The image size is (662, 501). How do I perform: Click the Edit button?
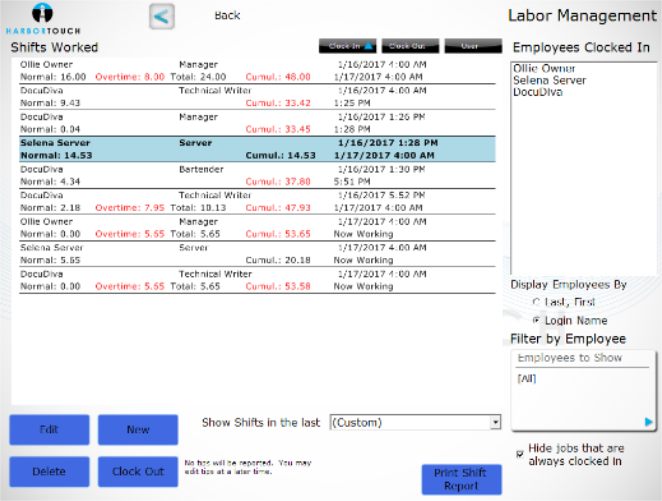pos(49,430)
